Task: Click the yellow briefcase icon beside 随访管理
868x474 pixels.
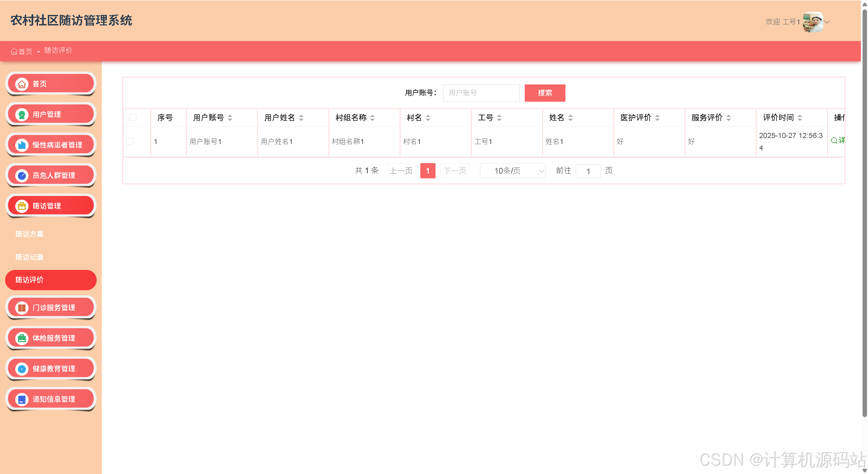Action: pos(22,206)
